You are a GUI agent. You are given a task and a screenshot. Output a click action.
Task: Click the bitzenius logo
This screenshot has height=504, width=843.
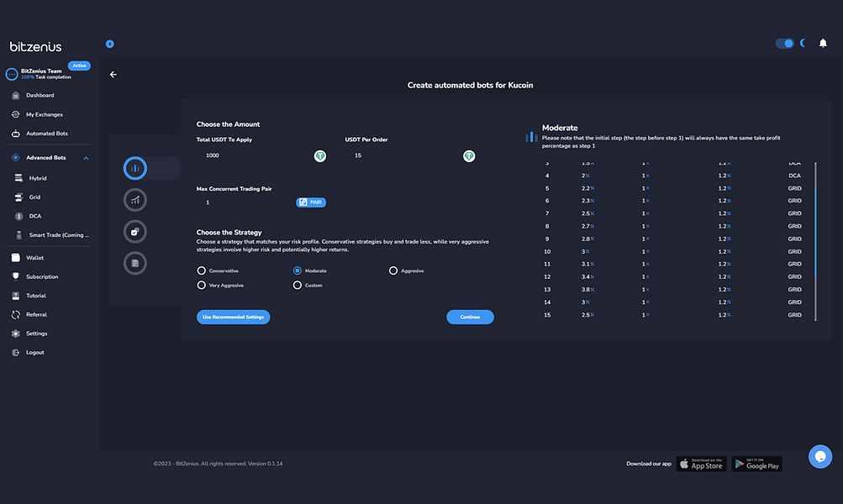[35, 47]
